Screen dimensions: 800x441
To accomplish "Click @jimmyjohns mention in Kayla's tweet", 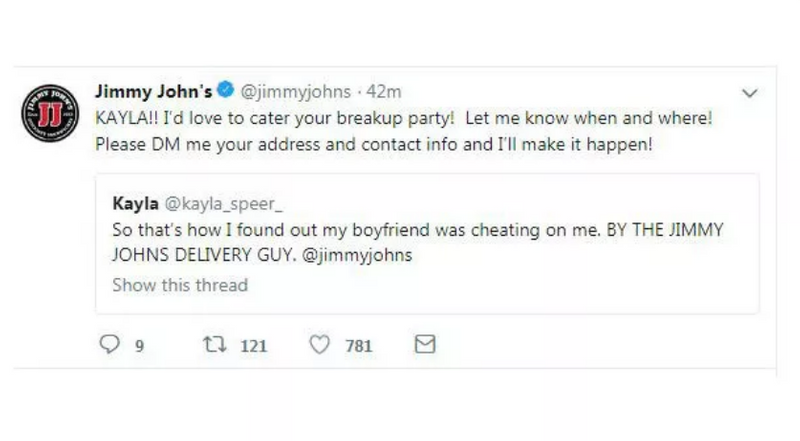I will point(357,255).
